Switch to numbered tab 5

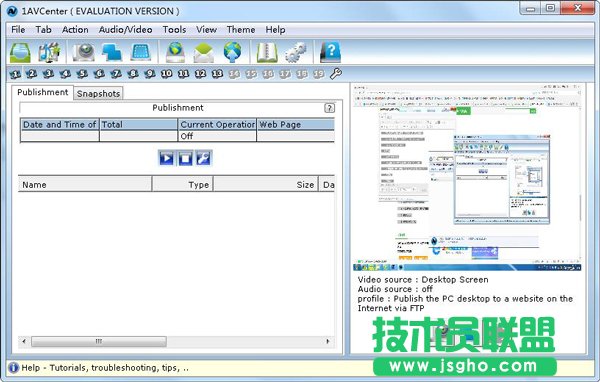coord(82,74)
